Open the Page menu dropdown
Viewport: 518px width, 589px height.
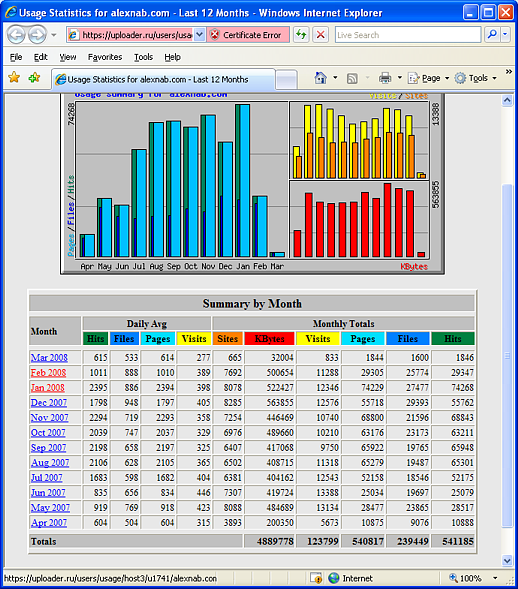(x=429, y=78)
